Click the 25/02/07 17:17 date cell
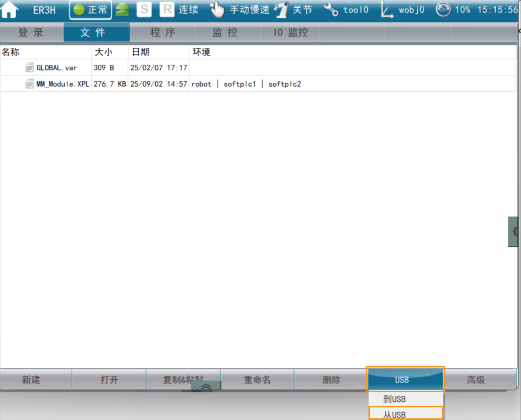This screenshot has width=521, height=420. point(159,68)
